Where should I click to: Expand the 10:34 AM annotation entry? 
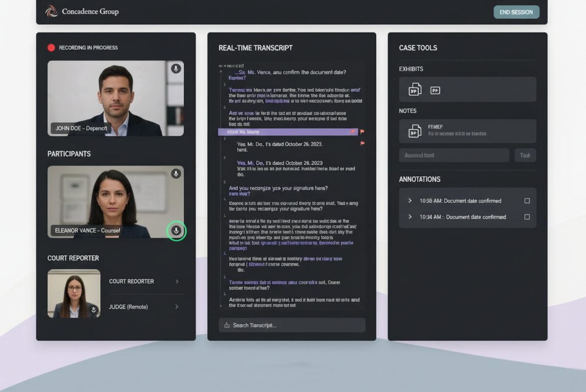pyautogui.click(x=410, y=217)
